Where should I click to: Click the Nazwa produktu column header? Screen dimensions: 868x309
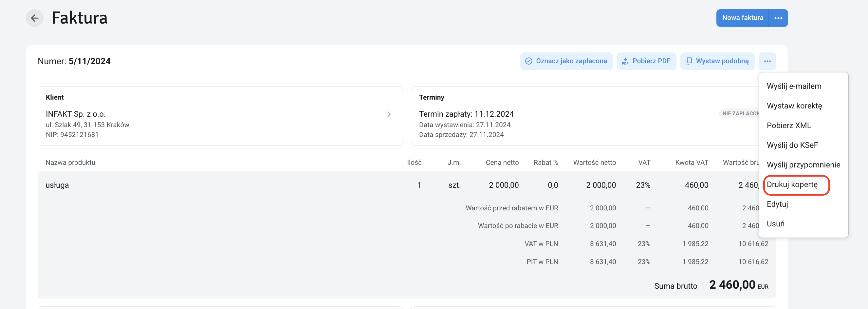(x=70, y=163)
